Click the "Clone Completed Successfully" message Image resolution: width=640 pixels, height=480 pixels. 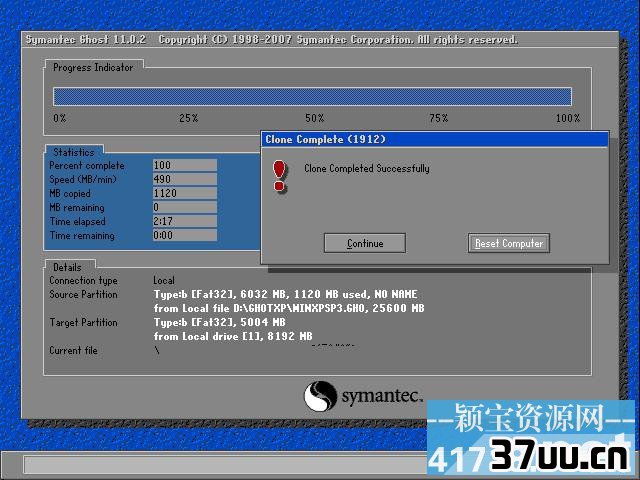pos(367,168)
